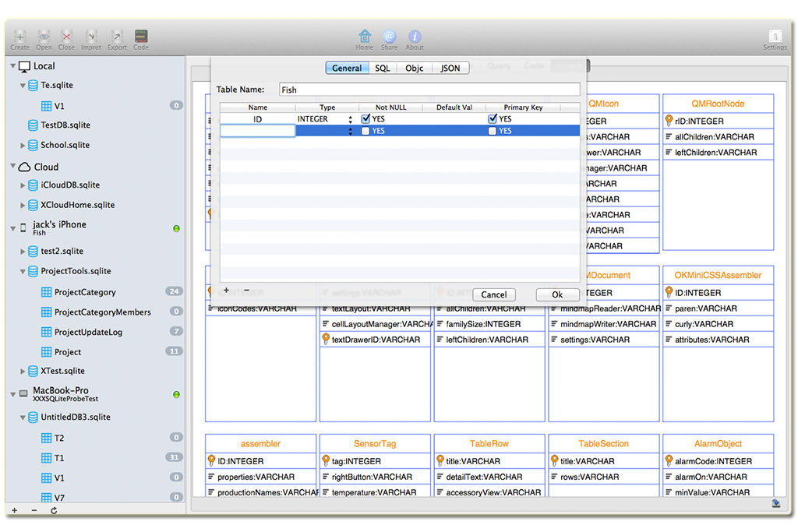Collapse the MacBook-Pro device

pyautogui.click(x=13, y=394)
